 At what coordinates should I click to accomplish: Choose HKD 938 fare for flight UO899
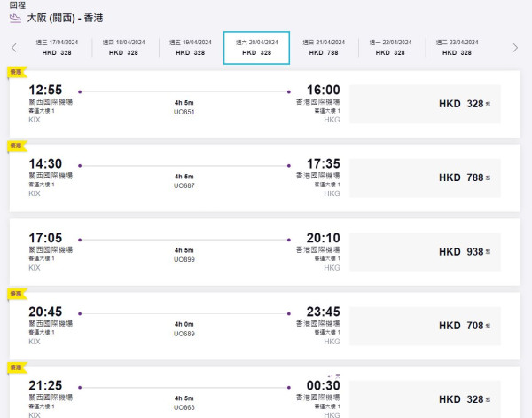425,251
